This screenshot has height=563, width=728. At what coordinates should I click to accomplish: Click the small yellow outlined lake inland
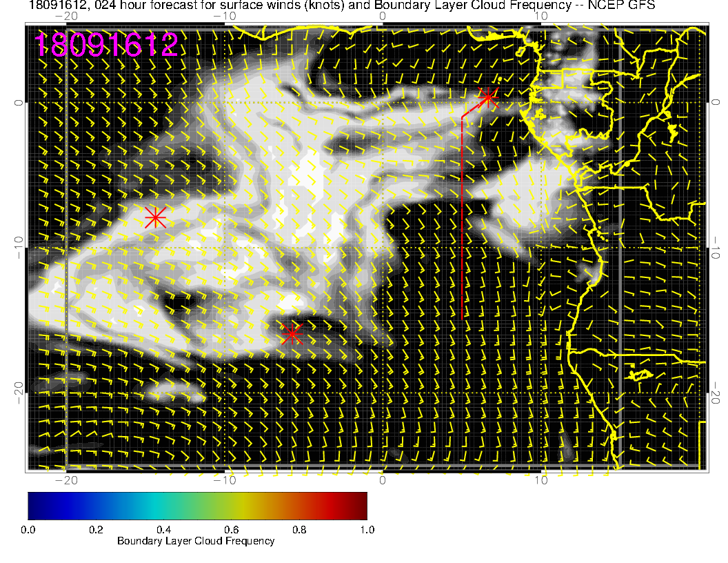(x=640, y=375)
